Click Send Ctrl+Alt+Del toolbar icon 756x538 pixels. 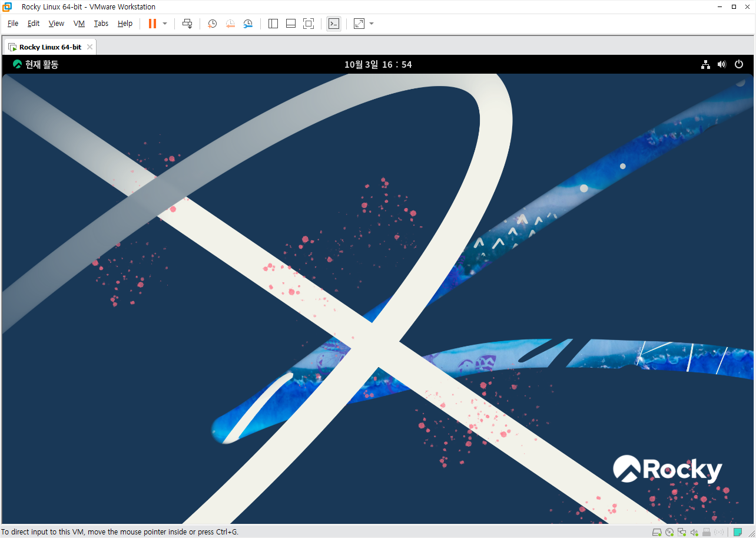click(x=187, y=24)
